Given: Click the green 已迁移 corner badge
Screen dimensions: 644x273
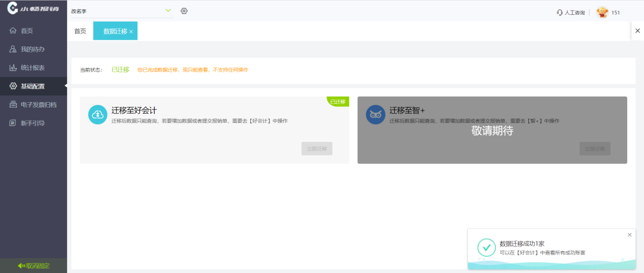Looking at the screenshot, I should [x=338, y=101].
